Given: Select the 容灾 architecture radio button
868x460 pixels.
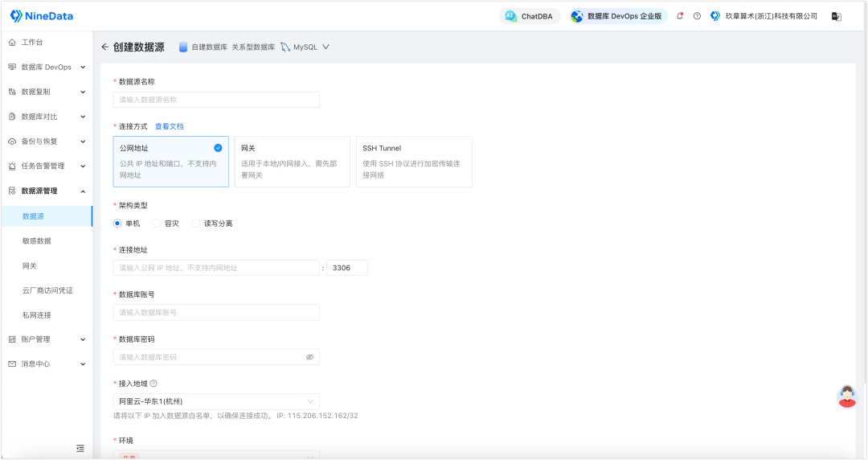Looking at the screenshot, I should click(x=156, y=224).
